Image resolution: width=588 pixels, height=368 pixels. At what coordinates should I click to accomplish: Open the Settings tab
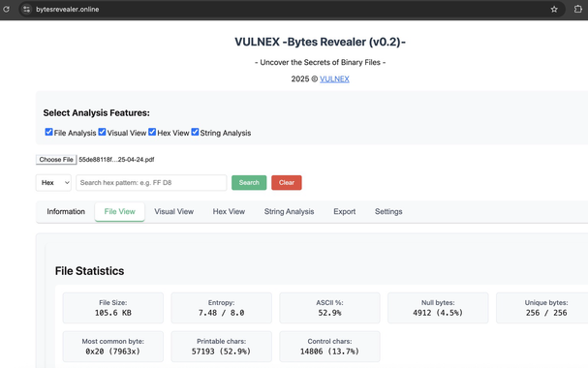(388, 212)
